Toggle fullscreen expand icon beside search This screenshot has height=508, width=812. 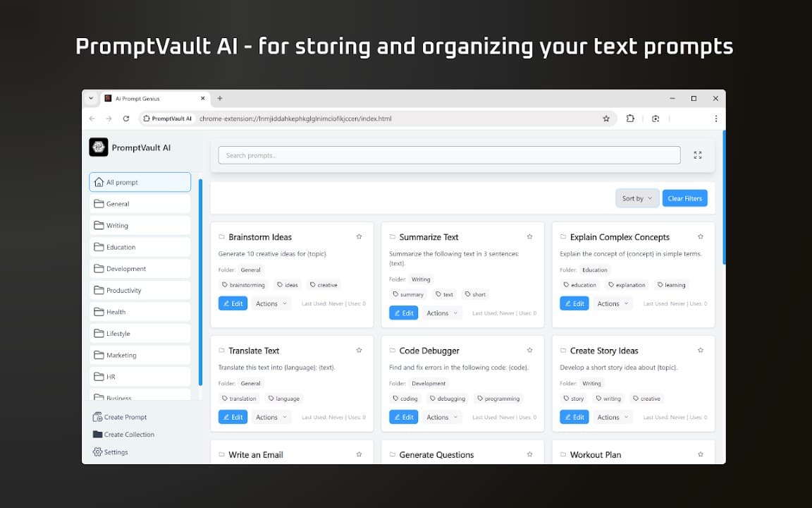[698, 155]
